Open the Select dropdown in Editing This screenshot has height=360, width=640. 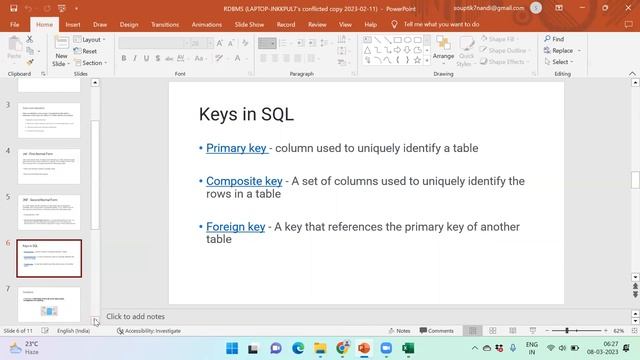[x=559, y=62]
